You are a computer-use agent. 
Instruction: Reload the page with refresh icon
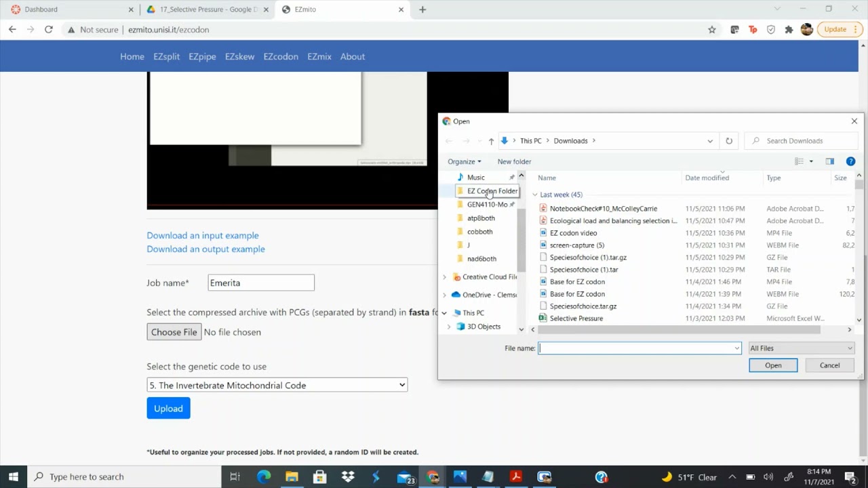[x=48, y=29]
